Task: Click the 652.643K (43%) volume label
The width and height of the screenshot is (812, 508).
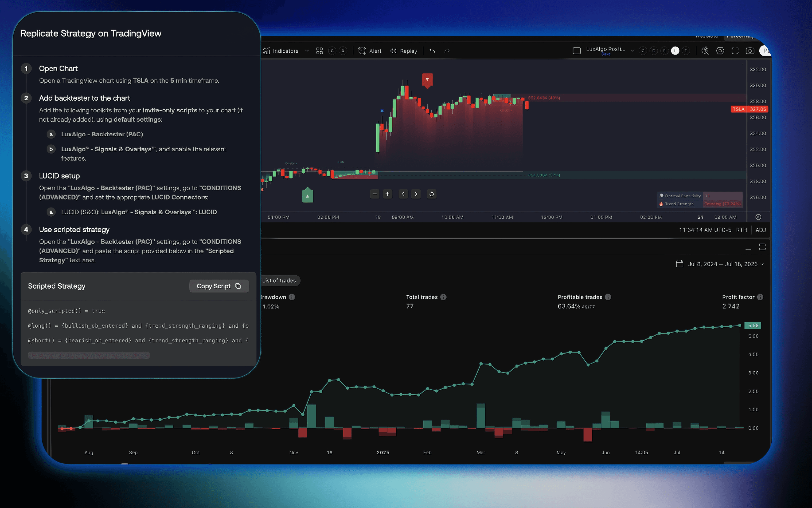Action: [x=544, y=98]
